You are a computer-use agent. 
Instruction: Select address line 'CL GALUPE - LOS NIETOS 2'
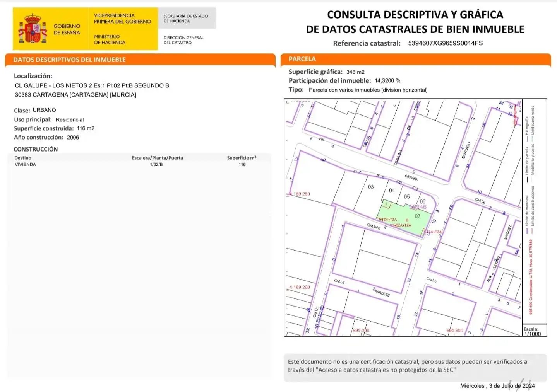tap(53, 85)
